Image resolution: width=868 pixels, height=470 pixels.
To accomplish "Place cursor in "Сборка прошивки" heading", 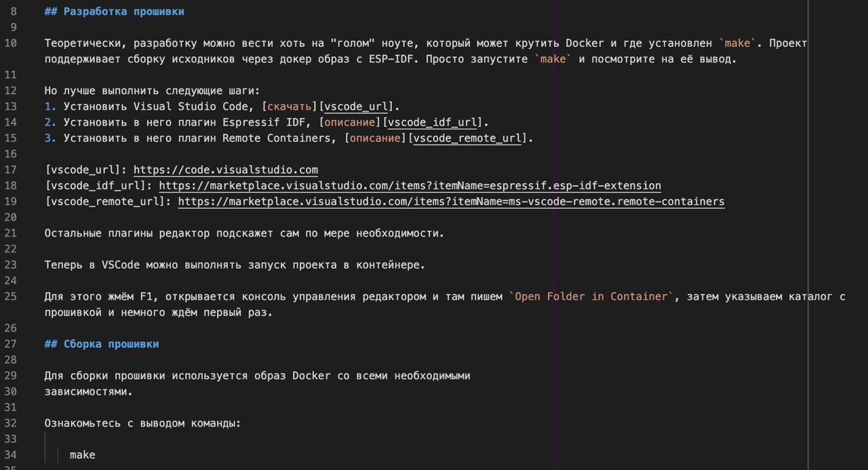I will (x=111, y=344).
